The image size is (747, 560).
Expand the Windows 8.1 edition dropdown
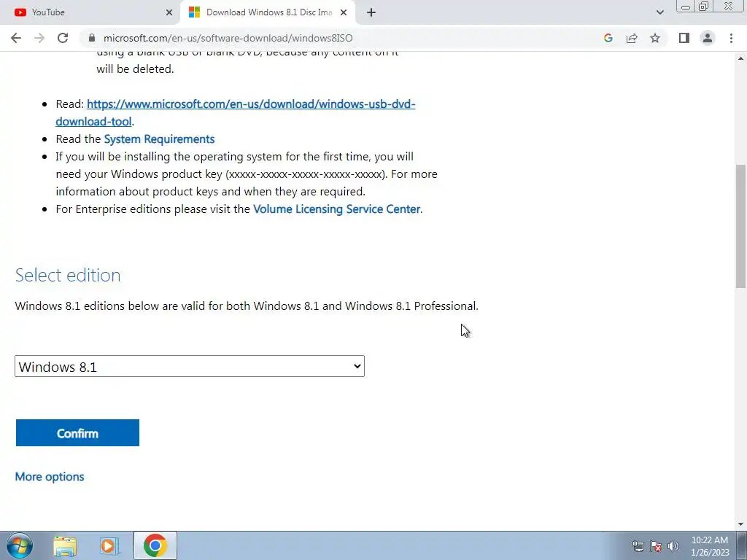[190, 366]
